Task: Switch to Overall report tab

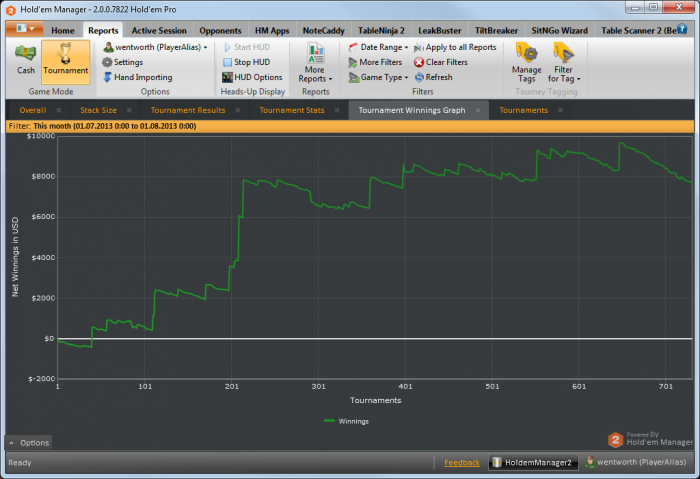Action: point(33,110)
